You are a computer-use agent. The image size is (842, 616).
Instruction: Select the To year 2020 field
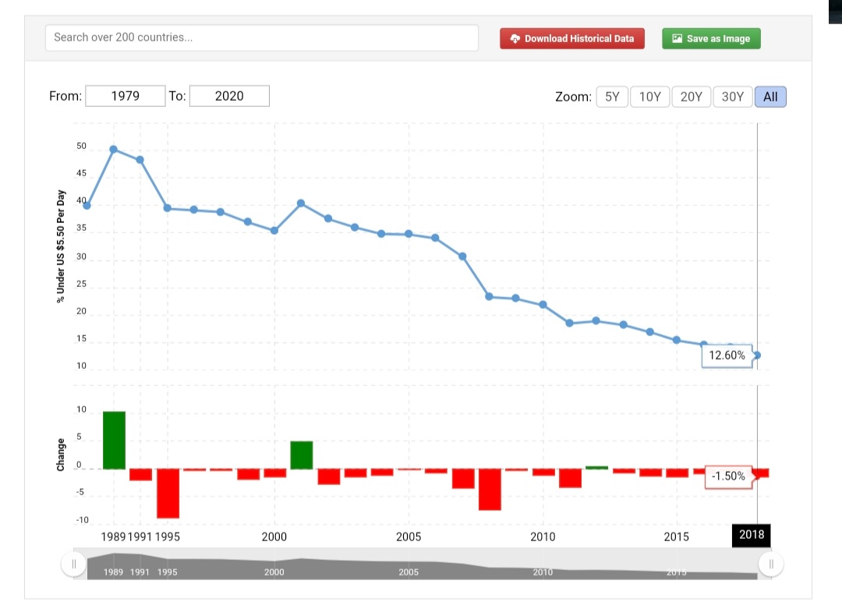(x=229, y=96)
